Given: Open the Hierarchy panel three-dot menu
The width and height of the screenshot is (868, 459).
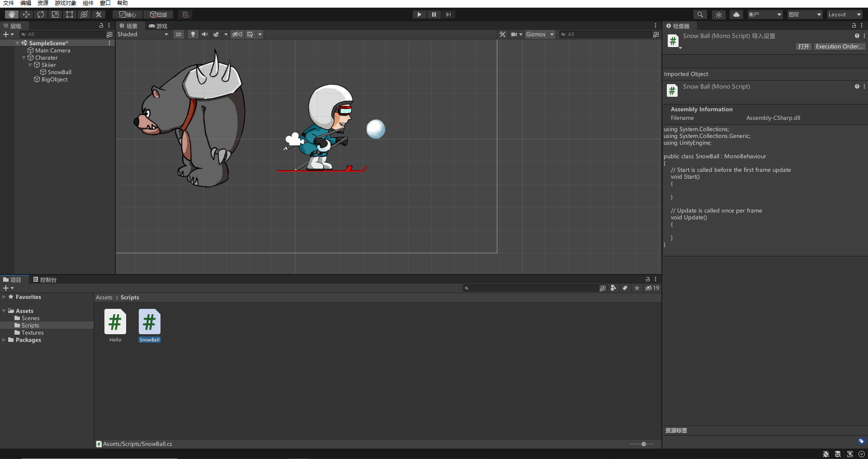Looking at the screenshot, I should tap(109, 26).
